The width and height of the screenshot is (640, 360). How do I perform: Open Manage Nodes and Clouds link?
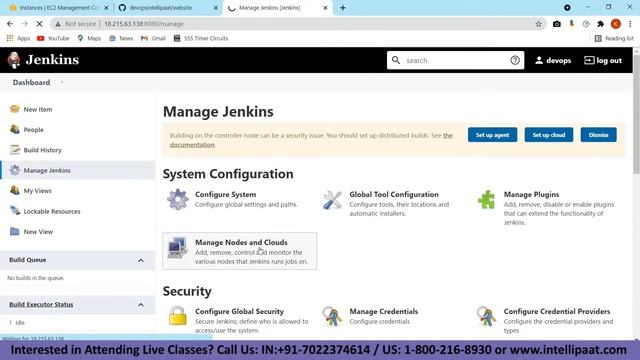coord(241,242)
